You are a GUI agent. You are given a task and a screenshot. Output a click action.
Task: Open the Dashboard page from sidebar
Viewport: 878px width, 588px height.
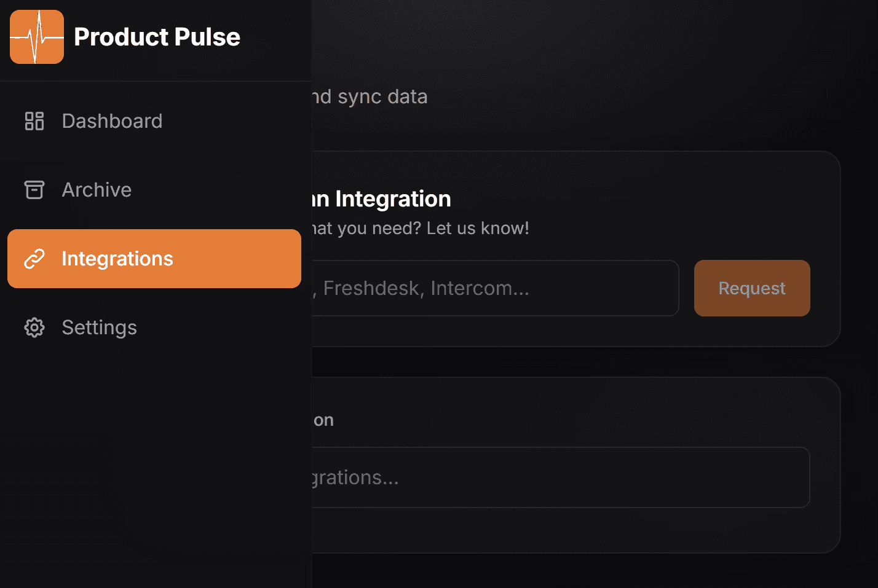(112, 121)
